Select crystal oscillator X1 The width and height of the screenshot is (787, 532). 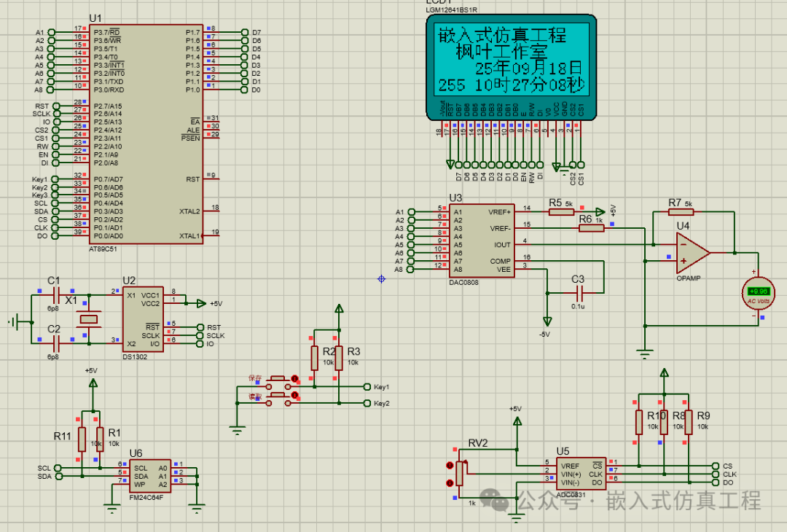point(89,318)
